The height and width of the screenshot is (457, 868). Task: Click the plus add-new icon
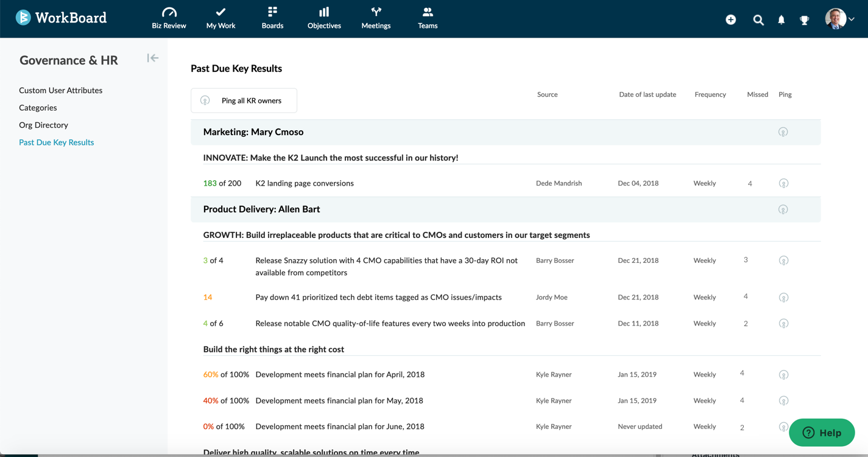(731, 19)
